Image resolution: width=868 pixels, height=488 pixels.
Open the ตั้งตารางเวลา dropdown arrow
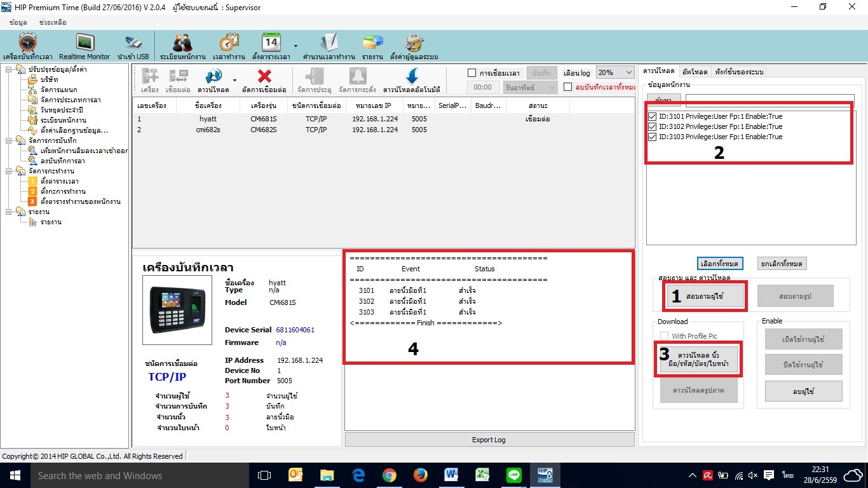click(x=295, y=46)
